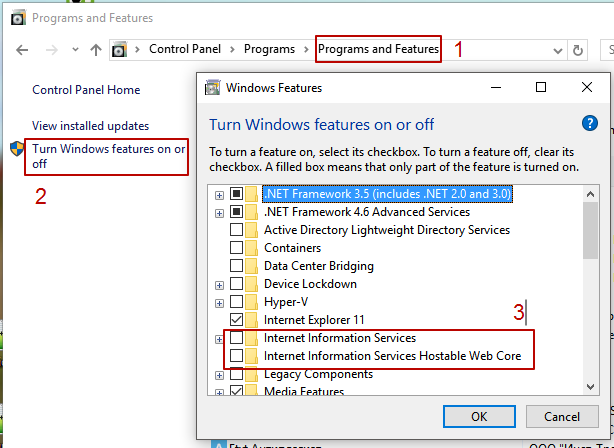
Task: Open the View installed updates link
Action: point(90,126)
